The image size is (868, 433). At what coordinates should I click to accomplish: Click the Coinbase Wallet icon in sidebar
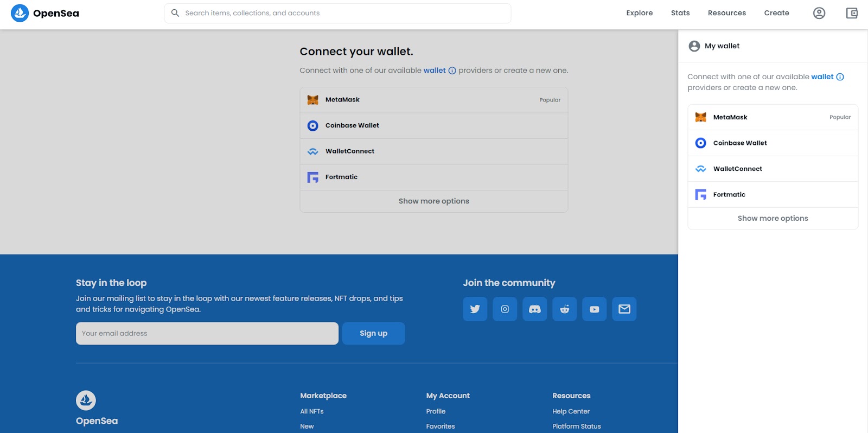pyautogui.click(x=701, y=143)
